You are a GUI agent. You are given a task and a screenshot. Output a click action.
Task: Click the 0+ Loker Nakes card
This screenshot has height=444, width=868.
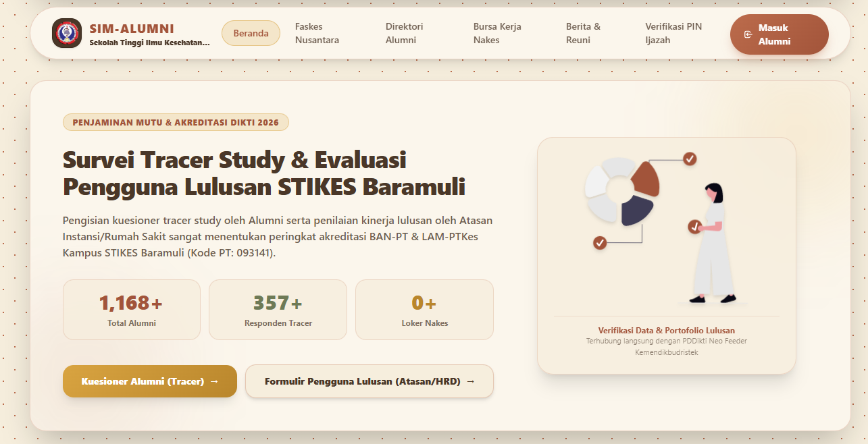(x=424, y=310)
